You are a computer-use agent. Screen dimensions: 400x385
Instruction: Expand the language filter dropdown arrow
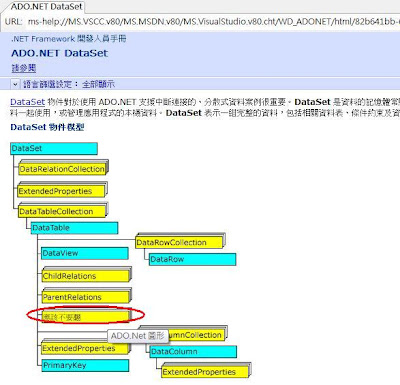coord(15,84)
